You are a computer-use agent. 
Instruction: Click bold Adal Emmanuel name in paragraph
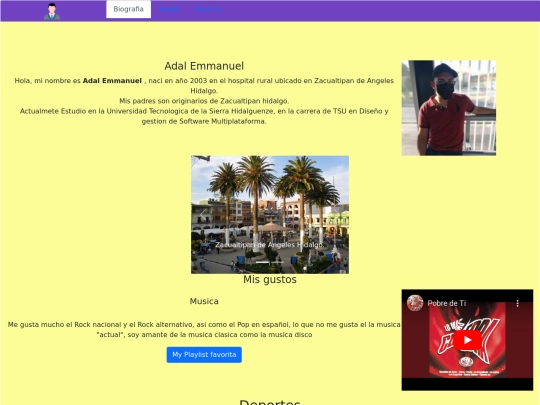pyautogui.click(x=112, y=81)
